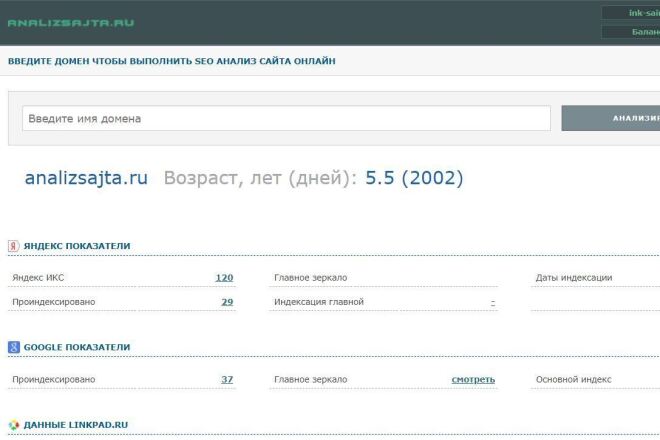This screenshot has height=440, width=660.
Task: Click the Yandex 'Главное зеркало' label
Action: tap(311, 277)
